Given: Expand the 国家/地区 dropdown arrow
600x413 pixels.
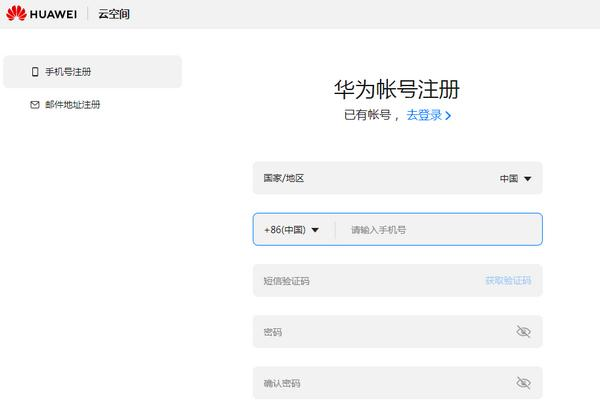Looking at the screenshot, I should click(528, 179).
